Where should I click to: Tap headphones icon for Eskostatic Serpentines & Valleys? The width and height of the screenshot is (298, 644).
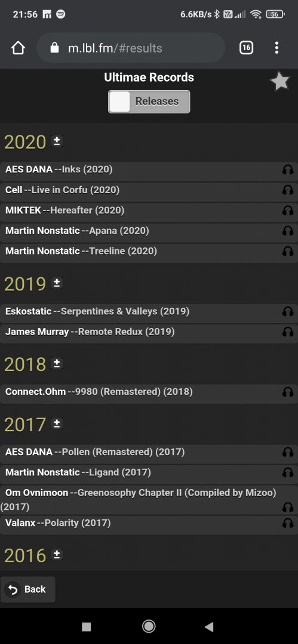[x=288, y=312]
